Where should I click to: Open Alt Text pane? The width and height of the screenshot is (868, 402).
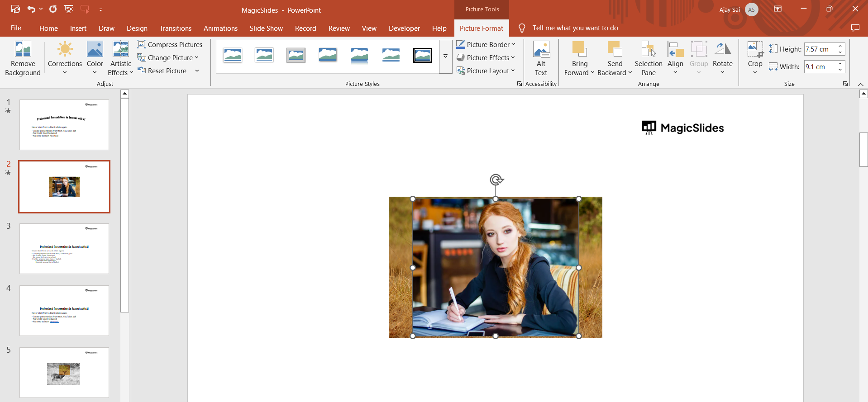(541, 58)
